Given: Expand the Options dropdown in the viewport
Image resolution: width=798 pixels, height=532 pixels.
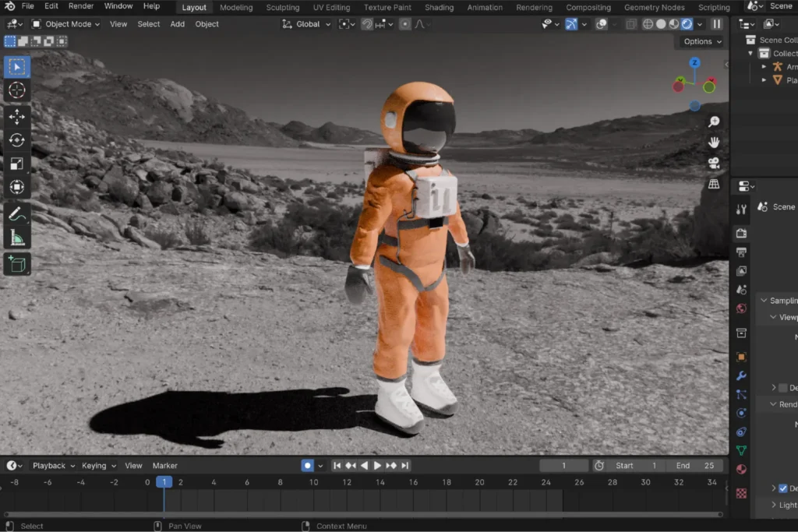Looking at the screenshot, I should (702, 41).
